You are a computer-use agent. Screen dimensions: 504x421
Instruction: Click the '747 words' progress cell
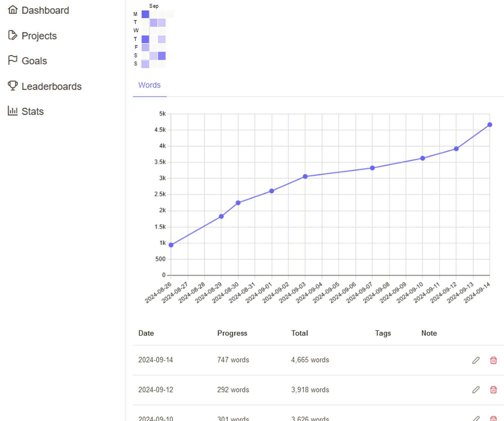pos(233,360)
